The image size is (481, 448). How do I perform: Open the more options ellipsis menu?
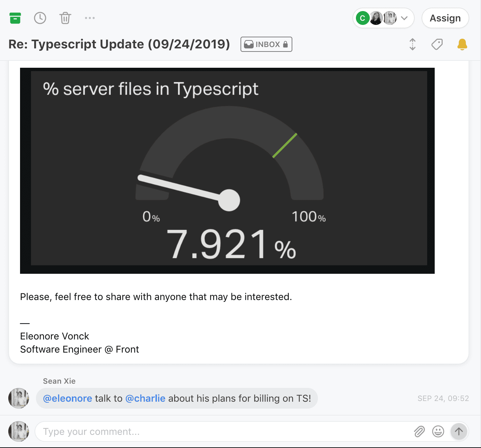(90, 18)
